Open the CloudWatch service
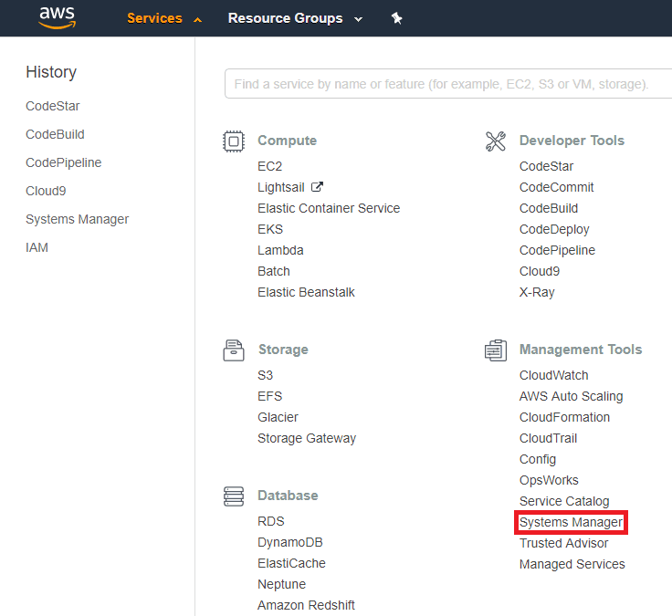The height and width of the screenshot is (616, 672). pyautogui.click(x=553, y=375)
